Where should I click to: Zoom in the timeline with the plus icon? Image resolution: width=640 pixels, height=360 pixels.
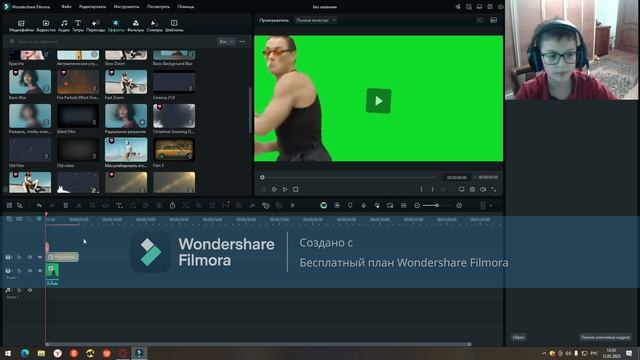coord(459,205)
